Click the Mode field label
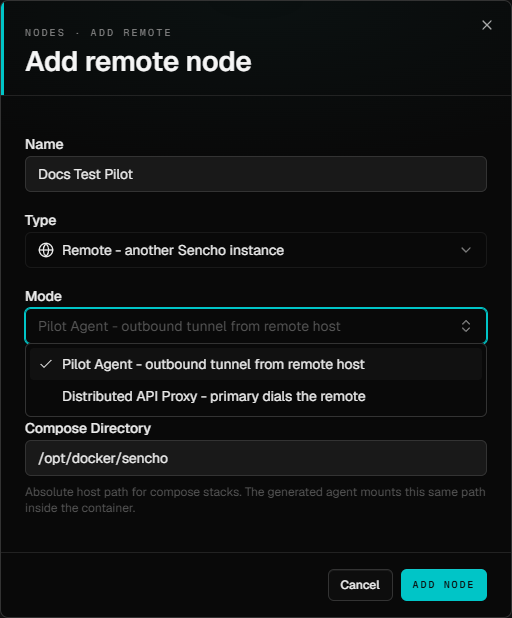 43,296
